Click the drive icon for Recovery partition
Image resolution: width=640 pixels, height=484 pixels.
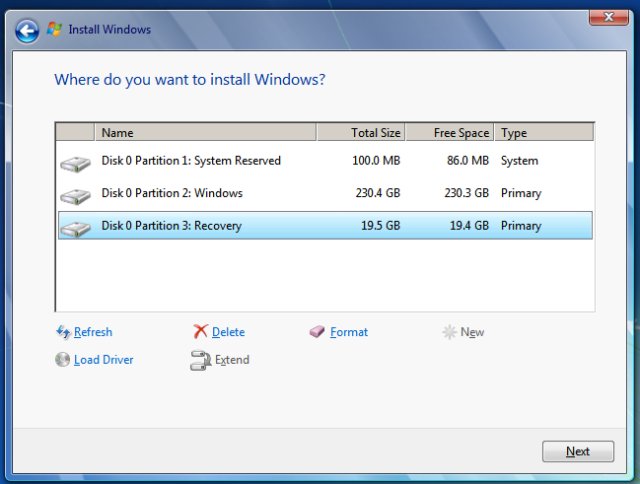(x=75, y=229)
